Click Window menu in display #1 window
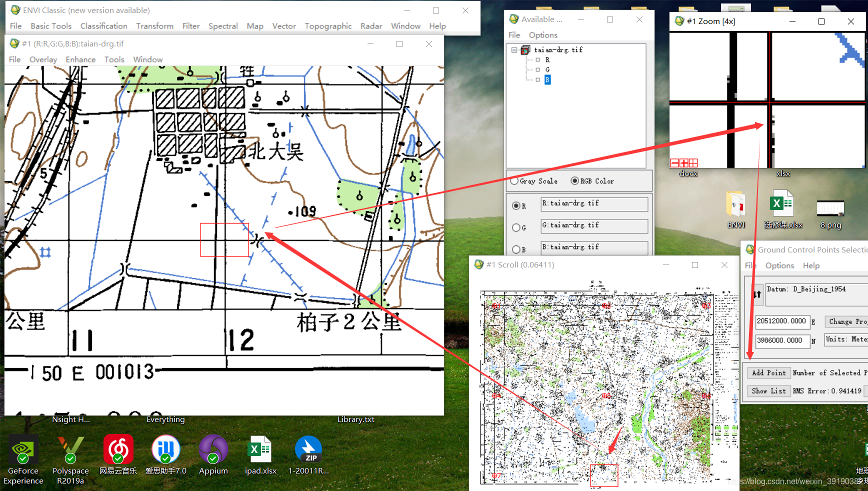The width and height of the screenshot is (868, 491). coord(147,59)
